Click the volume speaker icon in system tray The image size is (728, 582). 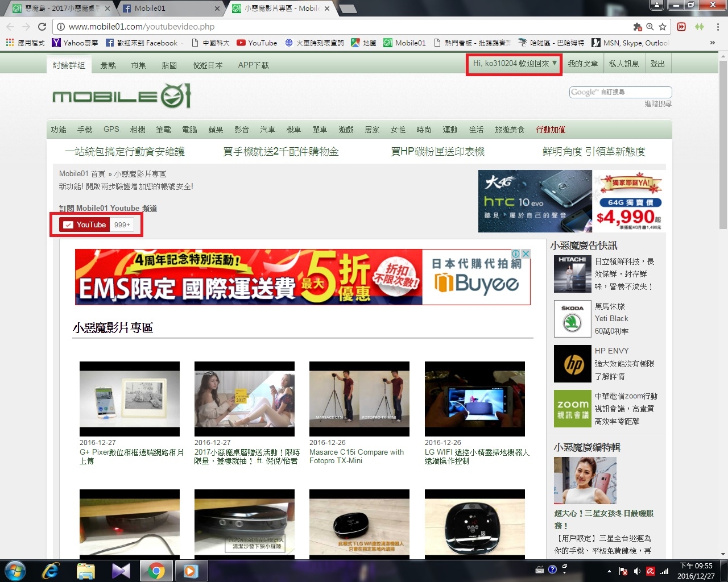[637, 571]
